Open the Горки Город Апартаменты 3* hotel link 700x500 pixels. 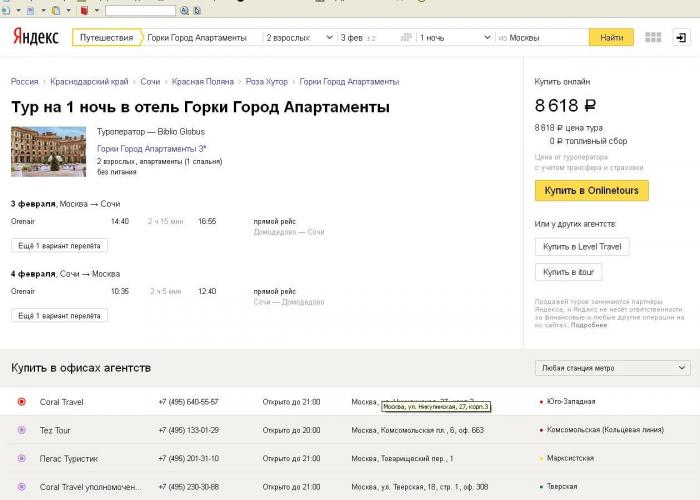(152, 149)
